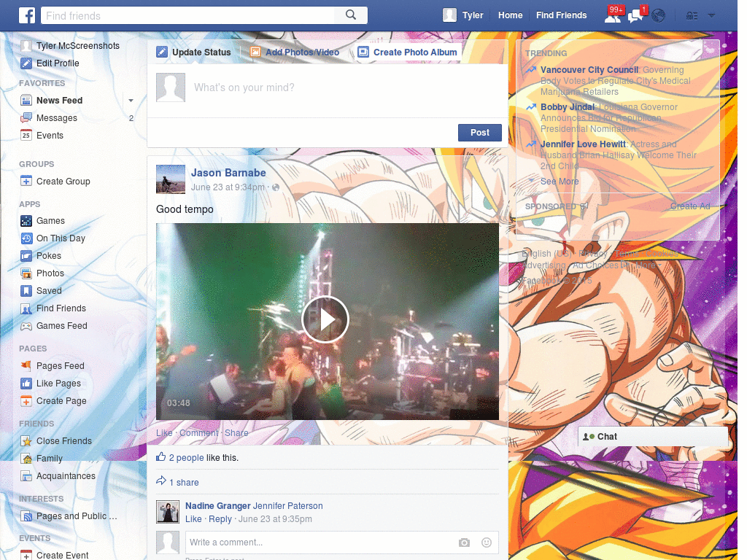Screen dimensions: 747x560
Task: Click Pages and Public interests icon
Action: [26, 516]
